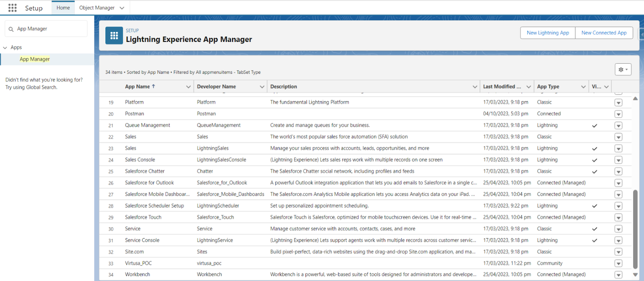Open row actions for Salesforce Mobile Dashboards
Screen dimensions: 644x281
(619, 194)
